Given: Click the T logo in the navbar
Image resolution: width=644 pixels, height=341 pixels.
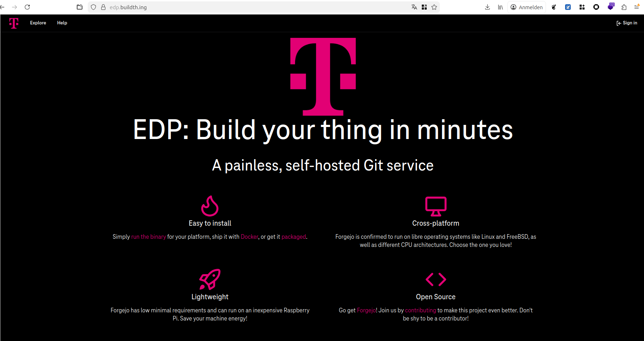Looking at the screenshot, I should click(14, 23).
